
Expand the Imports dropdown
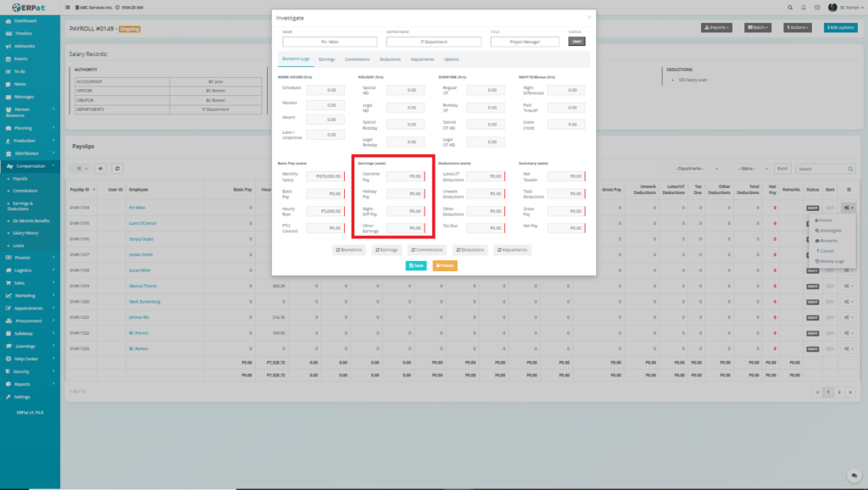pos(716,28)
